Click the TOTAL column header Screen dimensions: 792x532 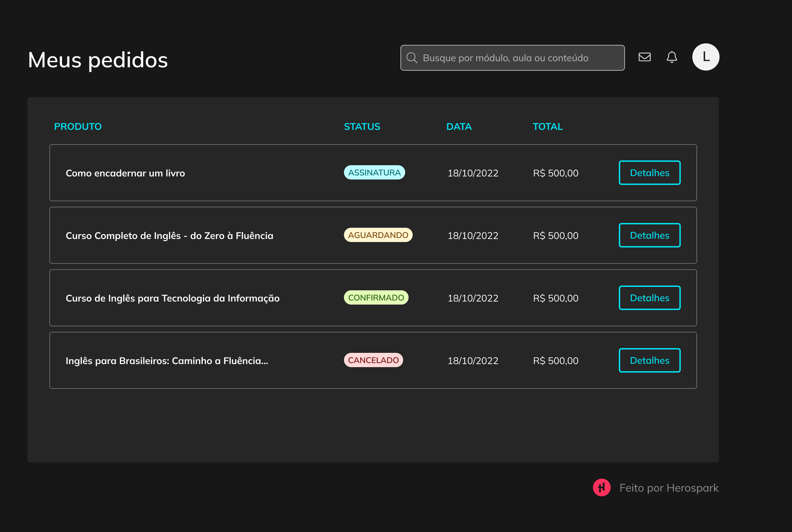click(548, 126)
